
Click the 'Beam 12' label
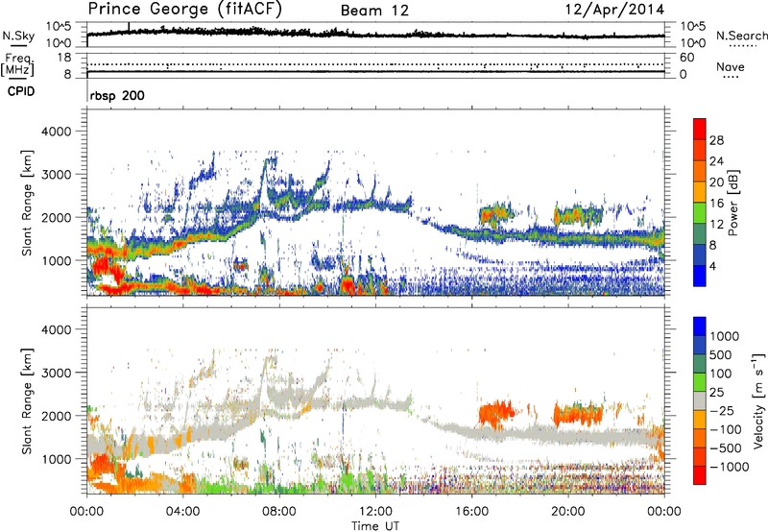374,11
